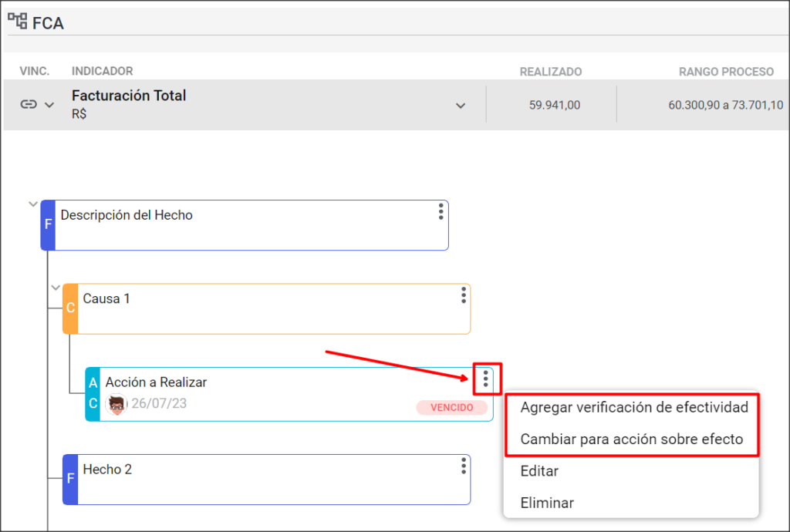The width and height of the screenshot is (790, 532).
Task: Click the blue F badge on Descripción del Hecho
Action: [48, 225]
